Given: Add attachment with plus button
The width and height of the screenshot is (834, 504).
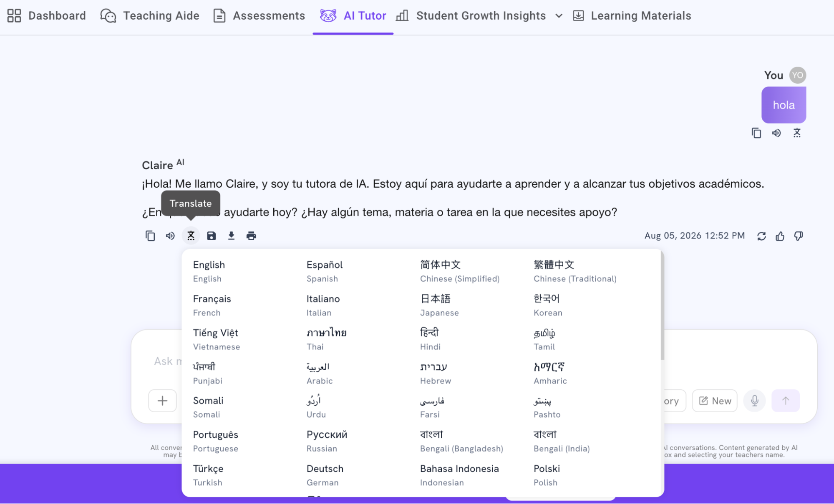Looking at the screenshot, I should pos(163,401).
